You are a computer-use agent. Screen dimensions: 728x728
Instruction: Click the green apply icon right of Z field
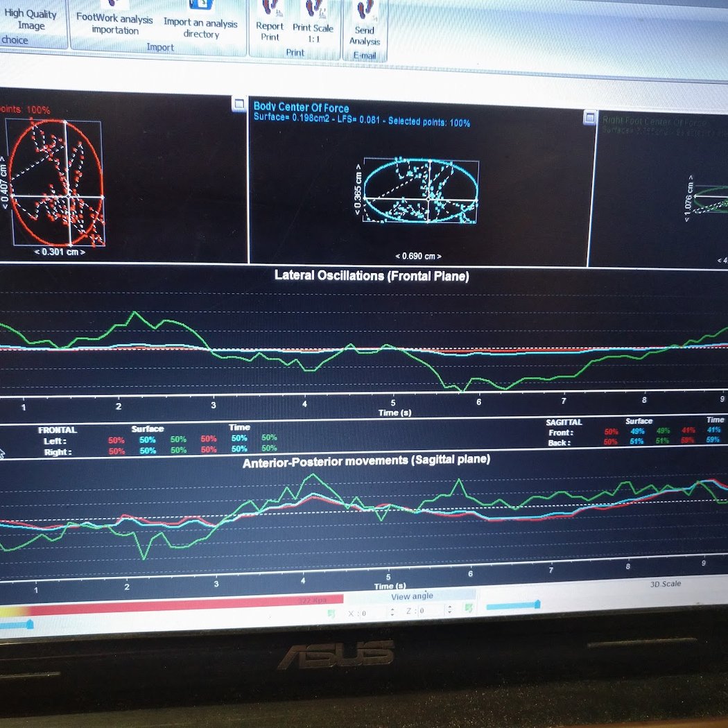469,608
